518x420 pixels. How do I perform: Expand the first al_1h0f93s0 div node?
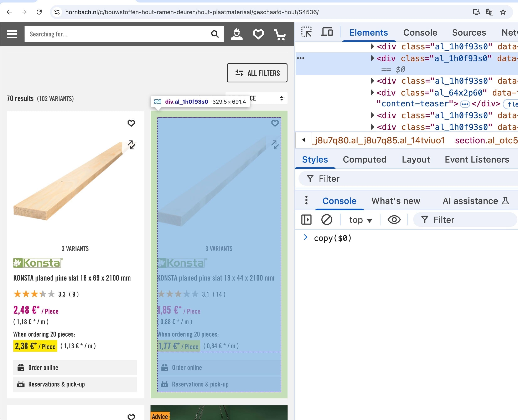point(372,46)
